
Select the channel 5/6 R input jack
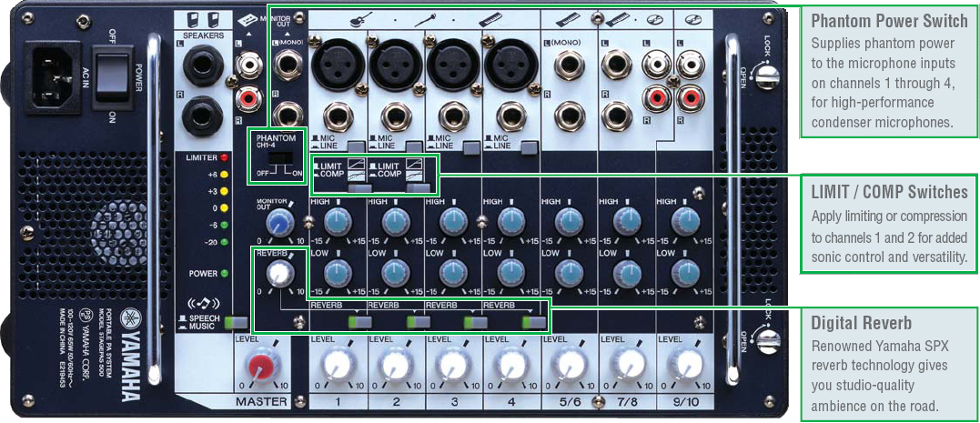[x=569, y=116]
